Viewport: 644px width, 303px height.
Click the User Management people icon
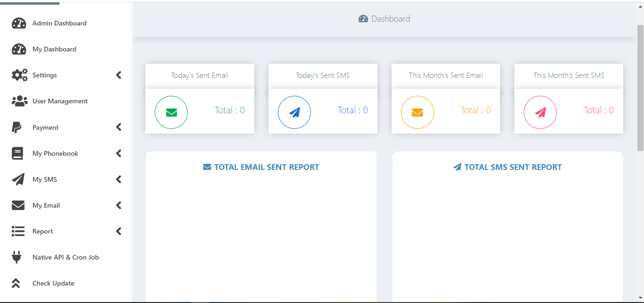pyautogui.click(x=19, y=101)
